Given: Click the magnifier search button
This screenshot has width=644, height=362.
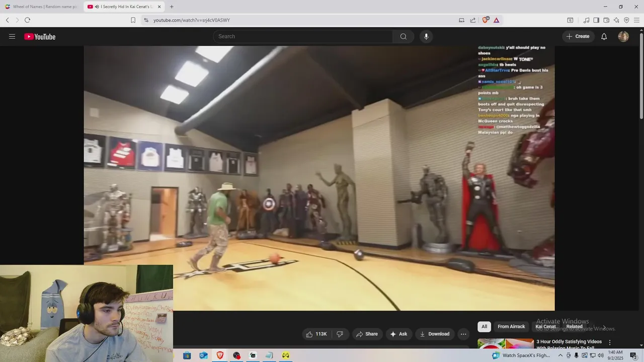Looking at the screenshot, I should 404,36.
